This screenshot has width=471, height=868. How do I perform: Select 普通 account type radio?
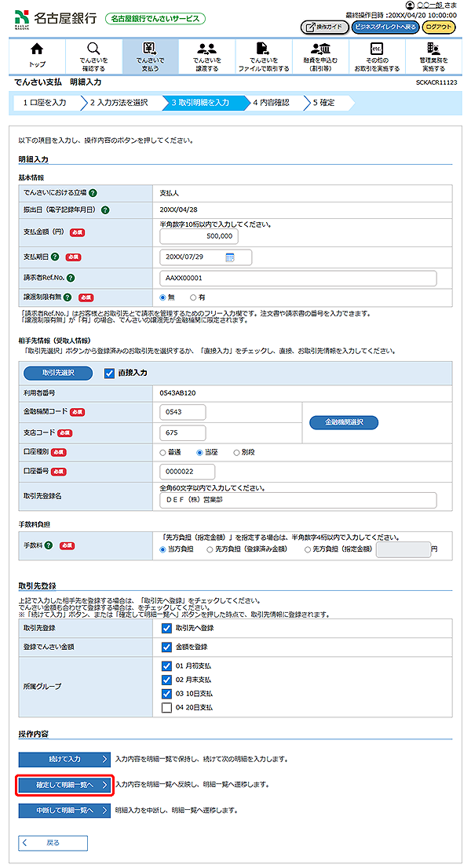163,453
